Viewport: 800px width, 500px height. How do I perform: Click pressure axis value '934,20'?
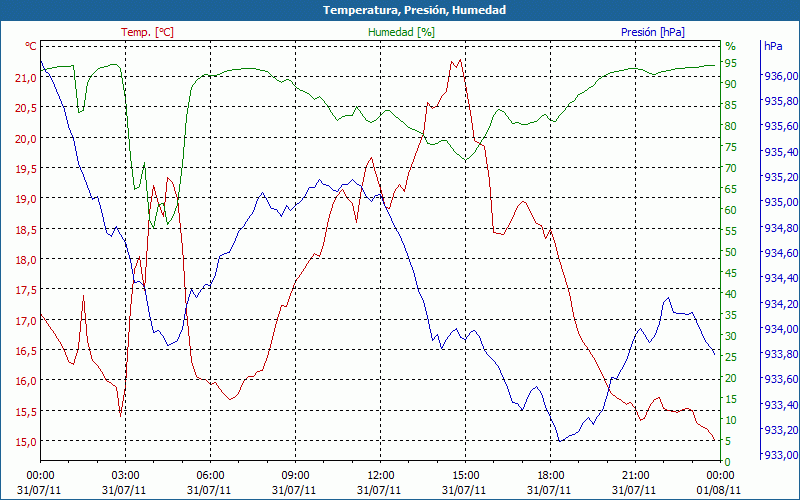pyautogui.click(x=779, y=304)
